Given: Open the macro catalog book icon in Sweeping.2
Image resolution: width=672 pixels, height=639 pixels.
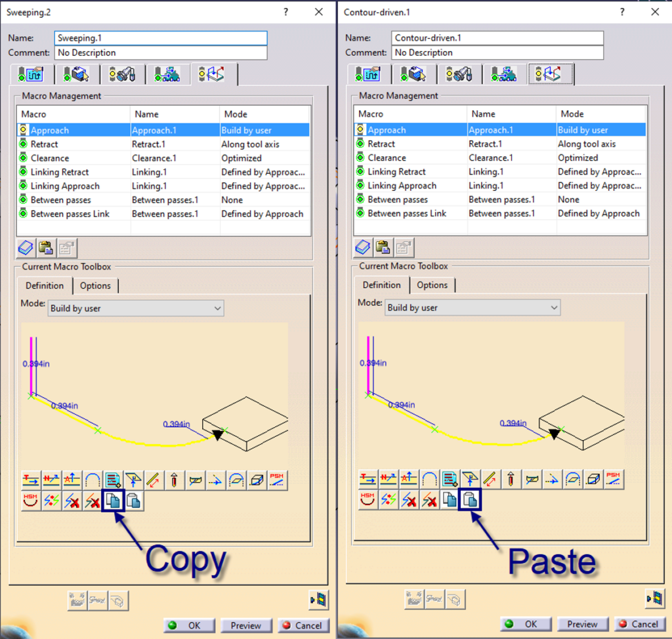Looking at the screenshot, I should coord(26,247).
